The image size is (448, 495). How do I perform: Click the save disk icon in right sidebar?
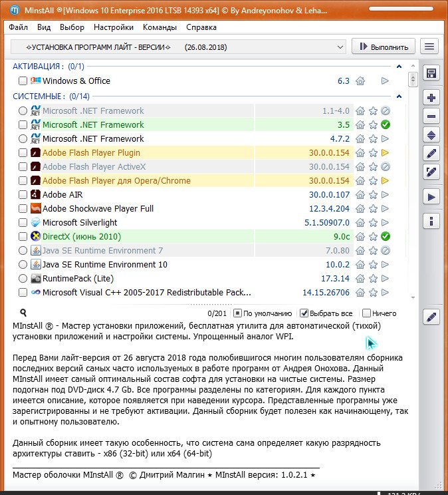coord(431,74)
